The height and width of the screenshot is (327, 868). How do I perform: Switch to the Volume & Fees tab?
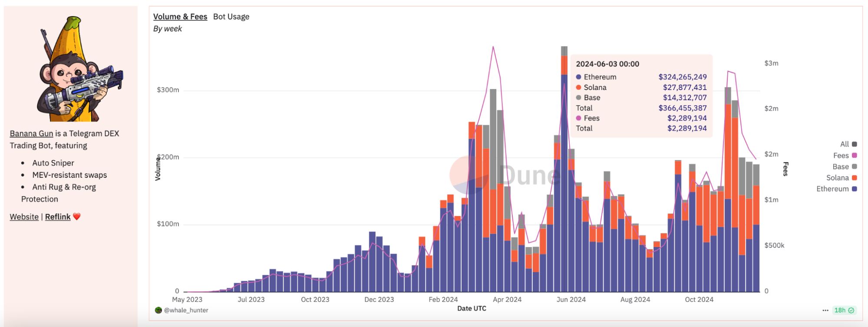tap(180, 17)
